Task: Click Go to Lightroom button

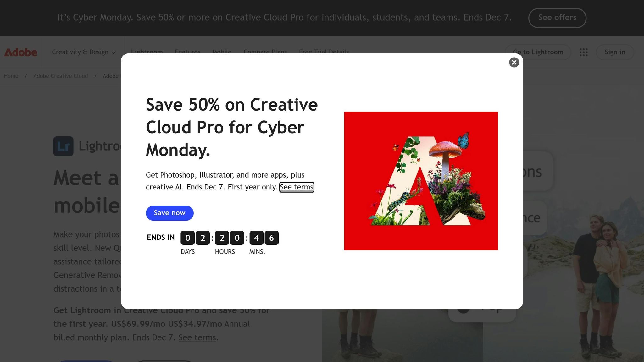Action: 538,52
